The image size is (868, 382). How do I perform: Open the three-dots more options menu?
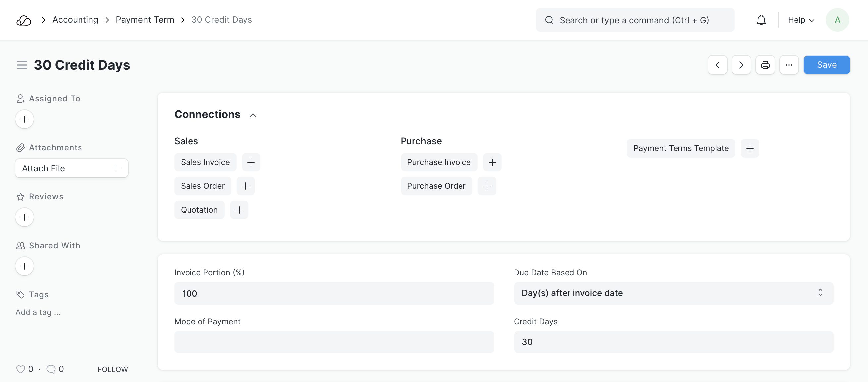tap(789, 65)
